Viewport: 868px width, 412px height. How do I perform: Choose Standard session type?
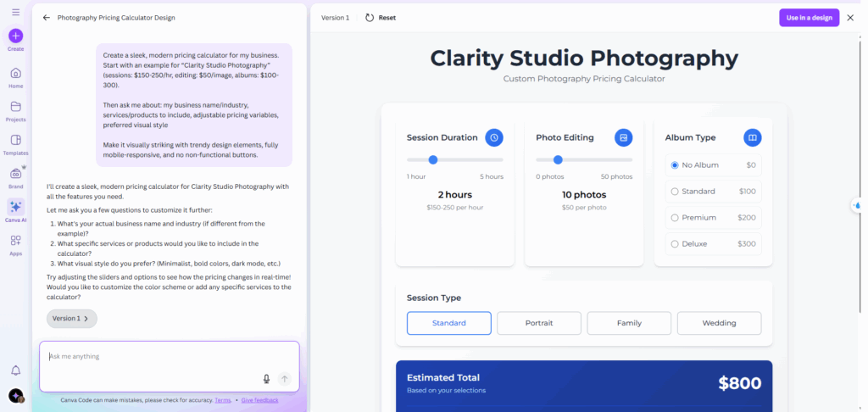coord(449,323)
